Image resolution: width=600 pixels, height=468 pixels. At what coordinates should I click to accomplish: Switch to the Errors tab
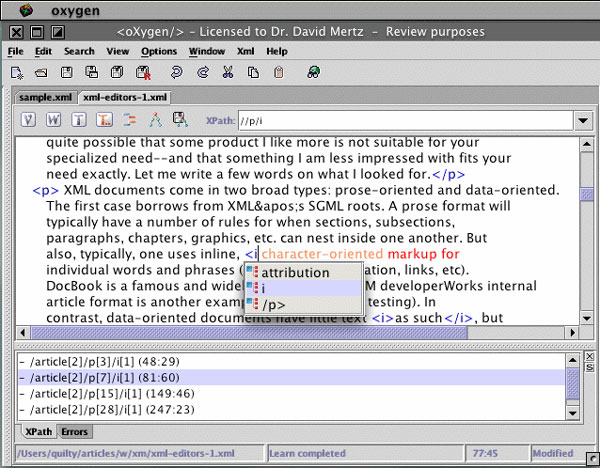73,432
